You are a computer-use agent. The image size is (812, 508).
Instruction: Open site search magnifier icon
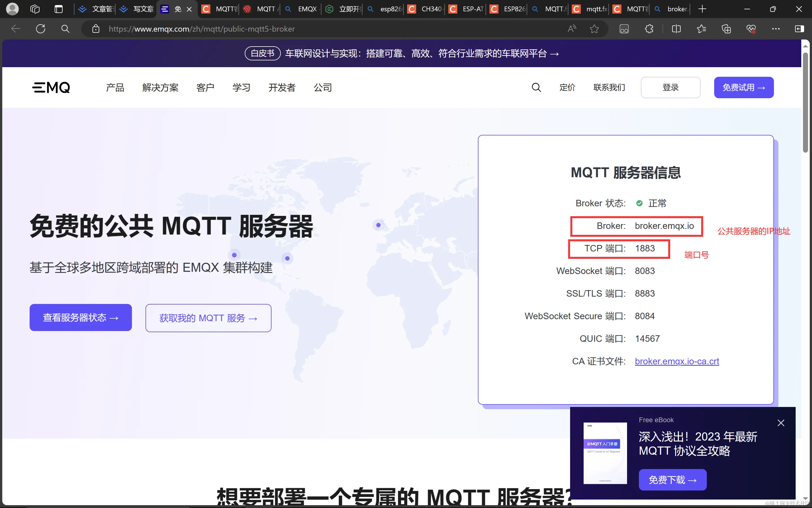536,87
